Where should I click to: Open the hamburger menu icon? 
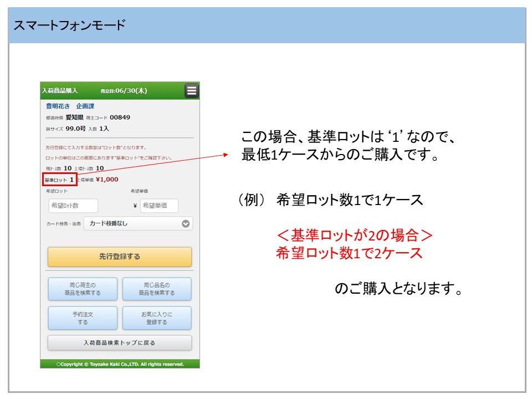click(192, 91)
